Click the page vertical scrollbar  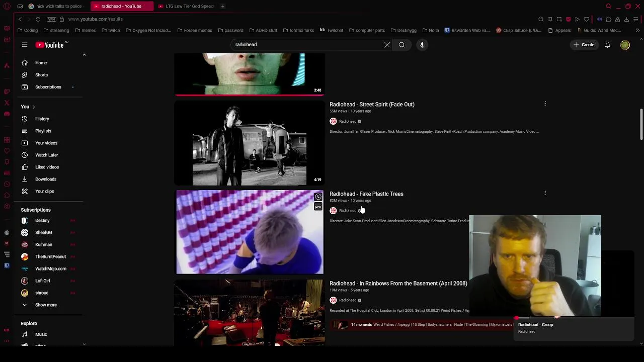pyautogui.click(x=641, y=123)
